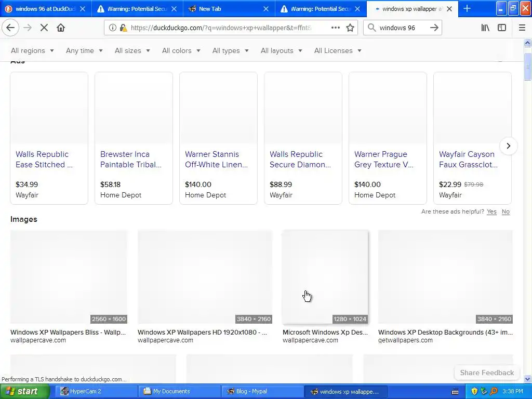This screenshot has width=532, height=399.
Task: Open the 'Wayfair Cayson Faux Grasscloth' ad
Action: [468, 159]
